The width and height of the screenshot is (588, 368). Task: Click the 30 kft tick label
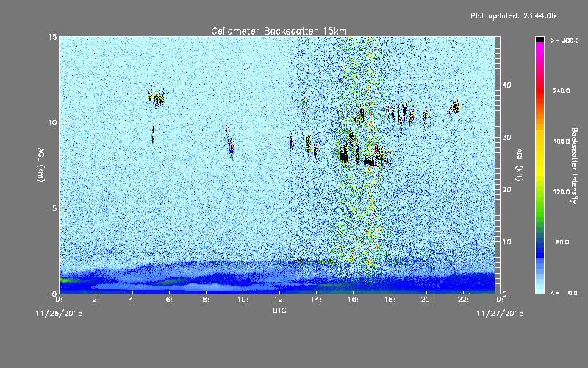506,137
